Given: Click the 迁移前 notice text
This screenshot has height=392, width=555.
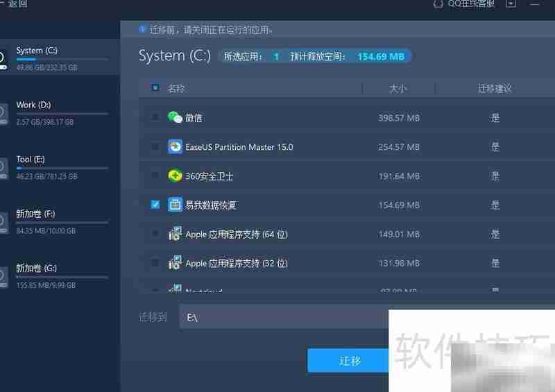Looking at the screenshot, I should [x=211, y=30].
